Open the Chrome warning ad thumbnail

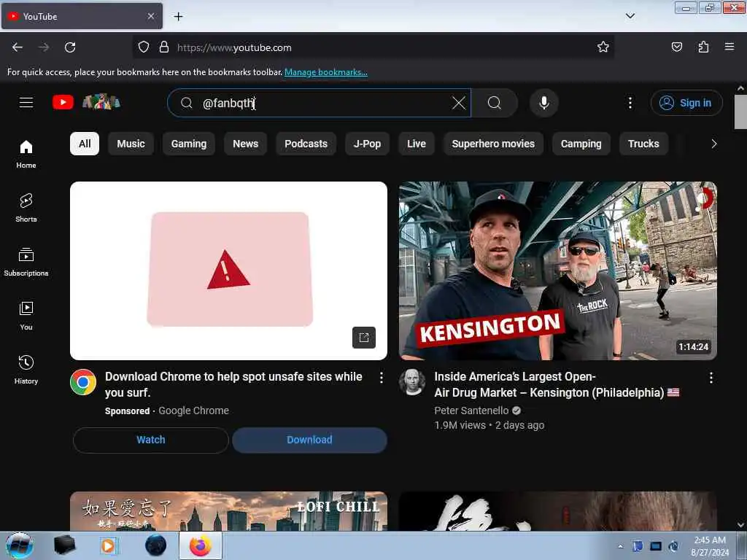(228, 271)
